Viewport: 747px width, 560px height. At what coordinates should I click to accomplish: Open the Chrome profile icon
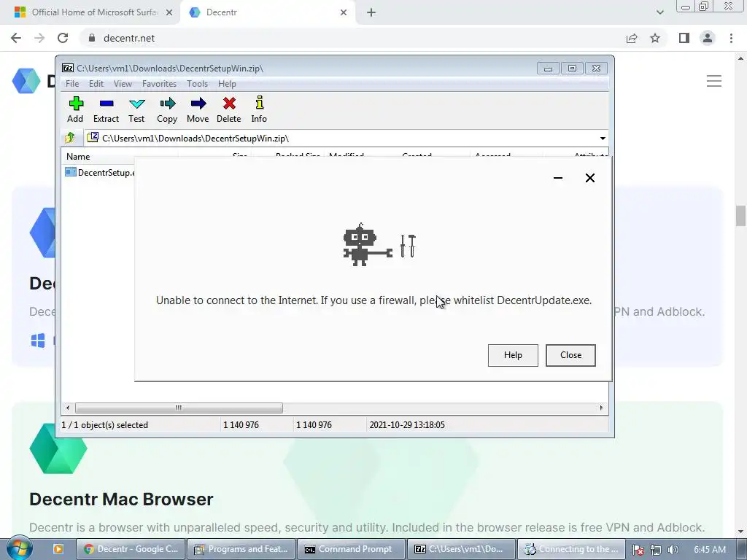coord(708,38)
